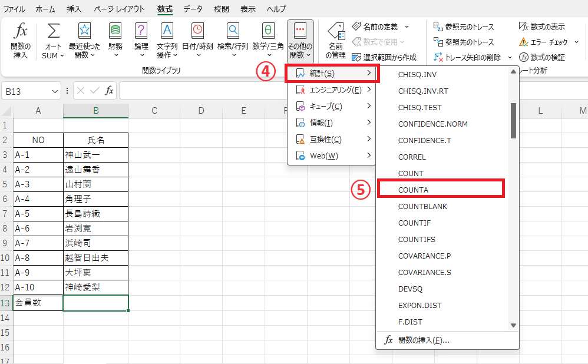
Task: Switch to the ホーム tab
Action: (45, 9)
